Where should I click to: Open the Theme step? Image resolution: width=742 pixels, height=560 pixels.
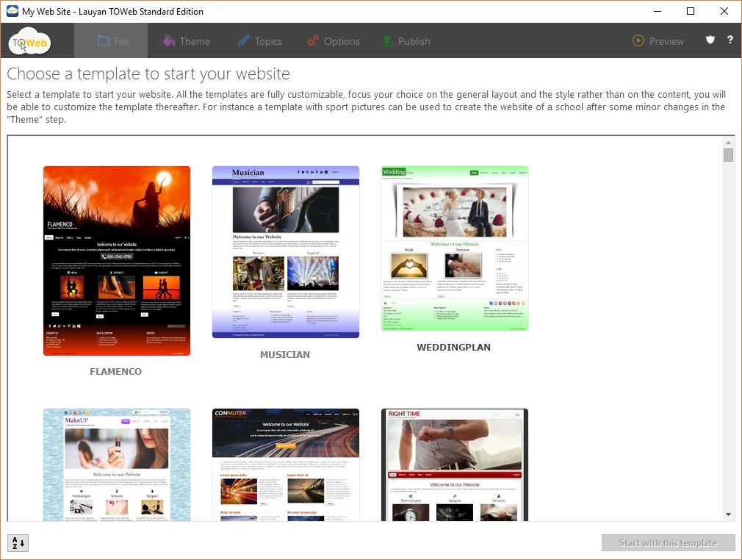(186, 41)
